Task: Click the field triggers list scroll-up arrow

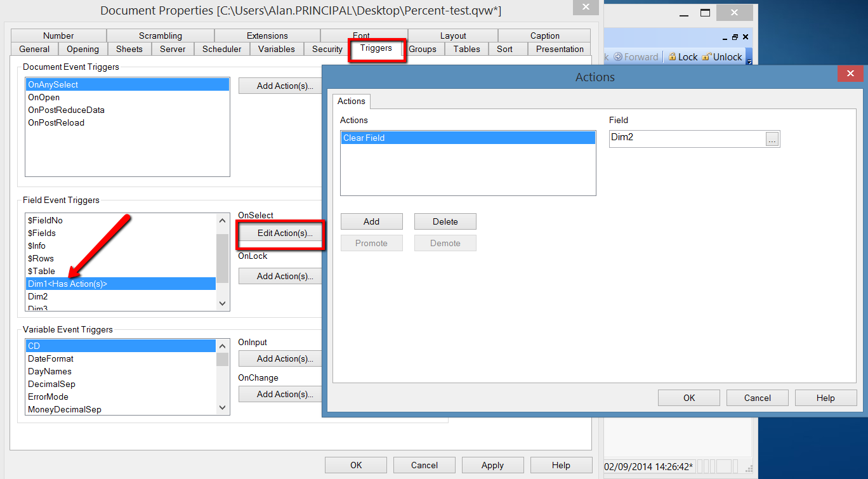Action: tap(222, 221)
